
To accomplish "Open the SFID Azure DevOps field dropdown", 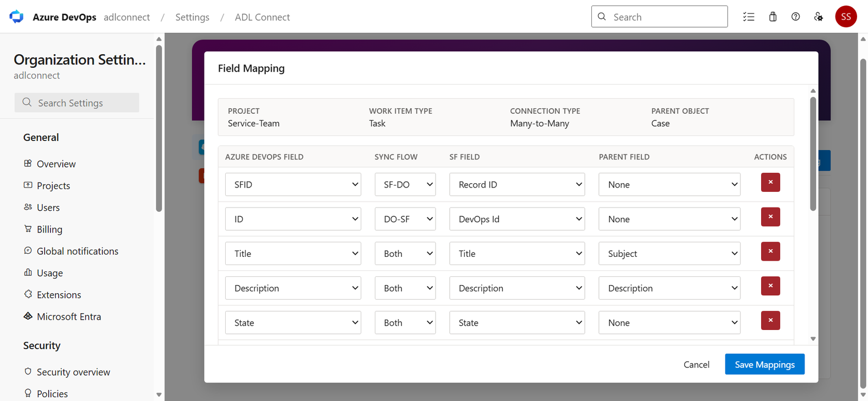I will click(293, 184).
